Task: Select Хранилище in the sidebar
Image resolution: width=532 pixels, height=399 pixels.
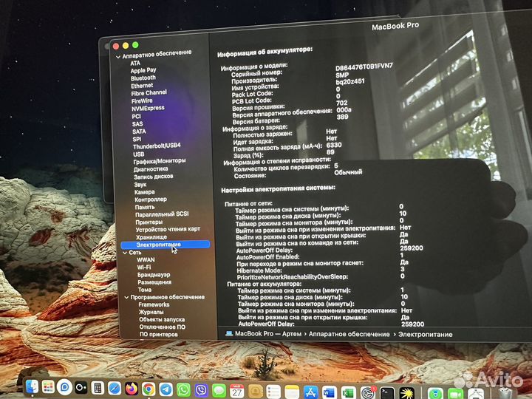Action: tap(151, 237)
